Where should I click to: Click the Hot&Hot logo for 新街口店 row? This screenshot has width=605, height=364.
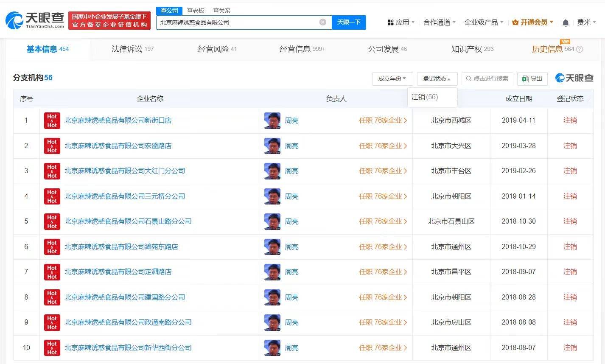pos(51,120)
